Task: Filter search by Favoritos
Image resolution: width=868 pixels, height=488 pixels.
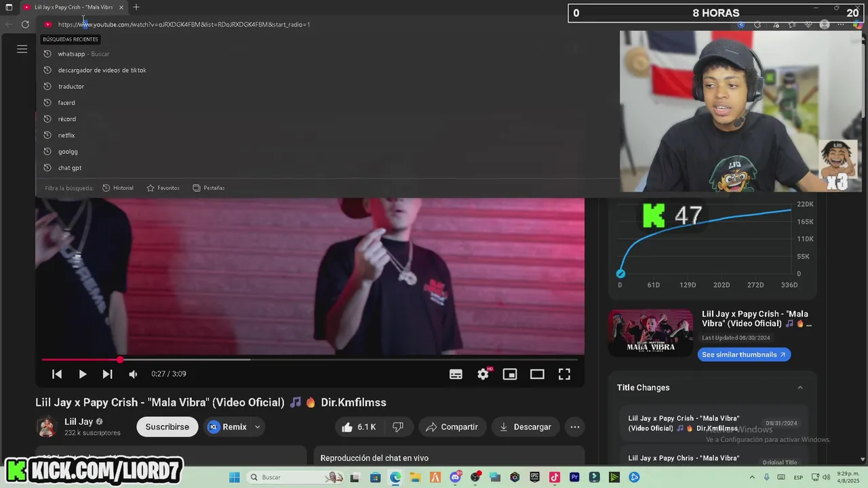Action: 163,188
